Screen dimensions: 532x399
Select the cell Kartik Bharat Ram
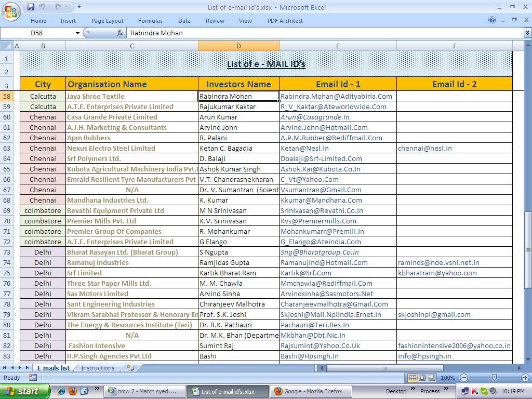click(x=238, y=273)
